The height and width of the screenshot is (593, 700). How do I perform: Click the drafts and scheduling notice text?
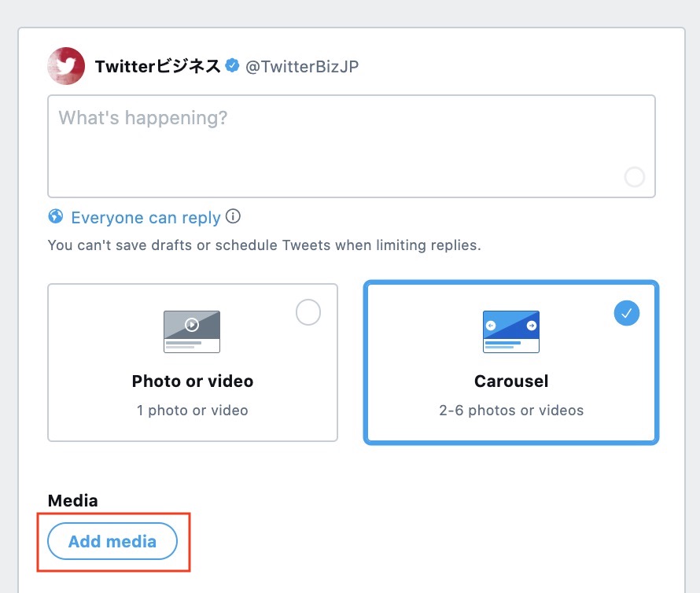click(x=263, y=245)
